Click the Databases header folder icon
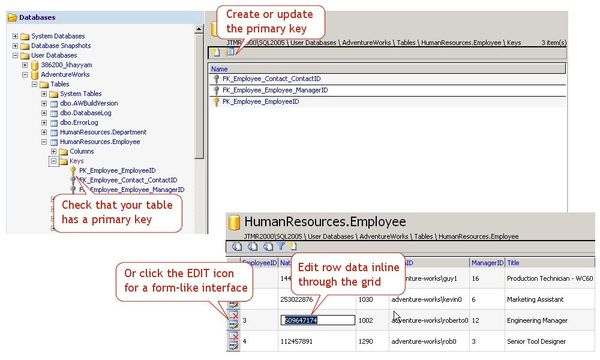 (13, 17)
